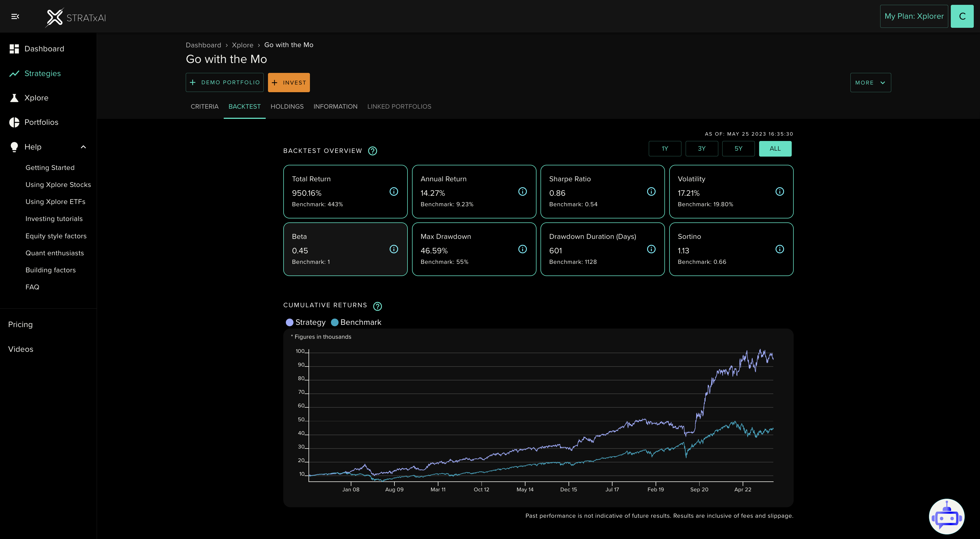
Task: Select the 5Y time range
Action: coord(738,148)
